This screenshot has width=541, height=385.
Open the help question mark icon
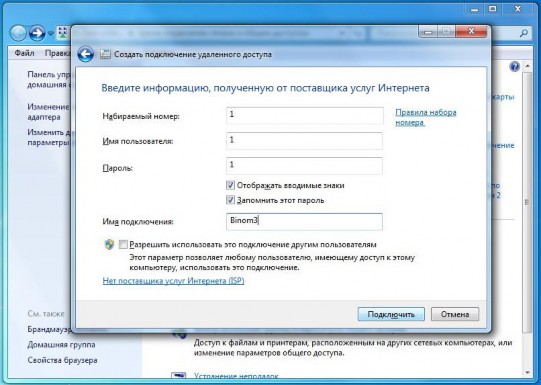pos(514,66)
